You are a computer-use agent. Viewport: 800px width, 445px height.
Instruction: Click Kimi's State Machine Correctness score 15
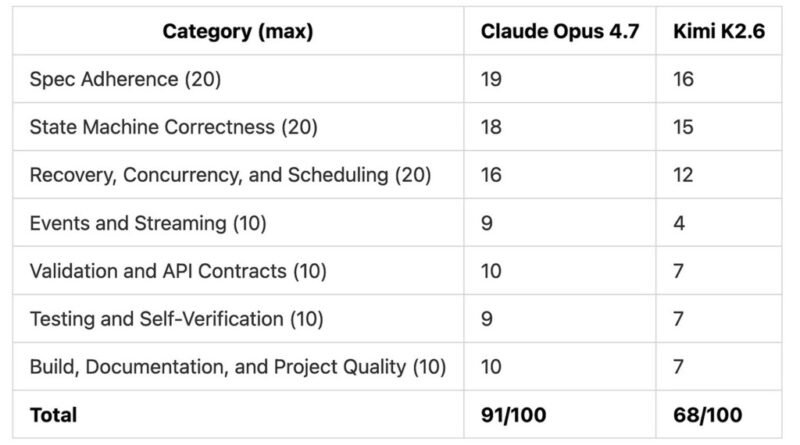[x=683, y=127]
